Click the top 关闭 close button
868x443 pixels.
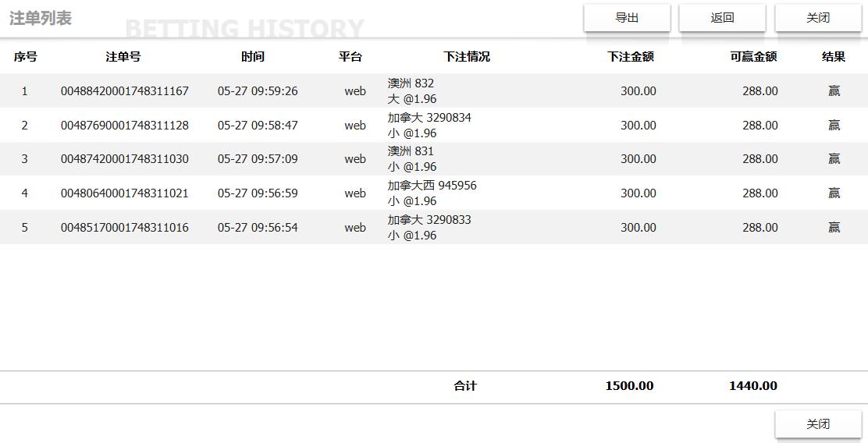[818, 18]
